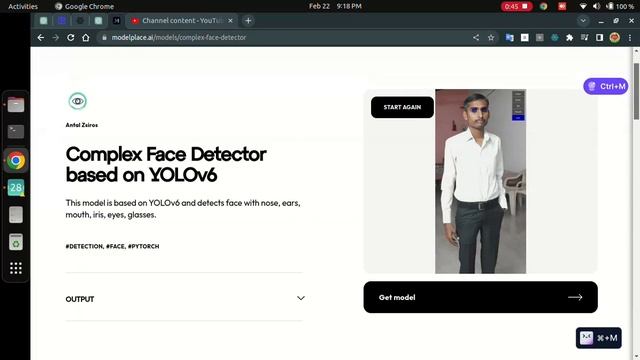Click the Get model button
640x360 pixels.
tap(480, 297)
